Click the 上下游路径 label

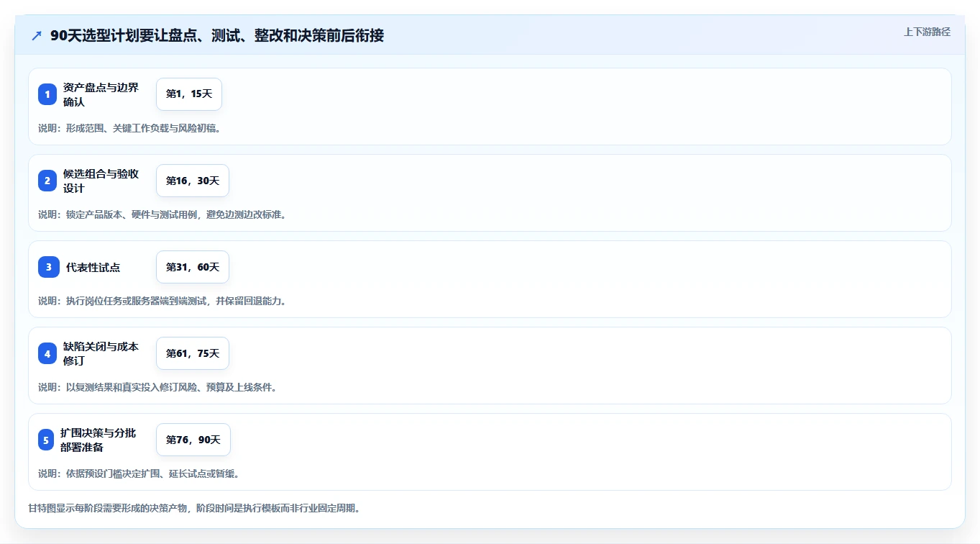click(927, 32)
